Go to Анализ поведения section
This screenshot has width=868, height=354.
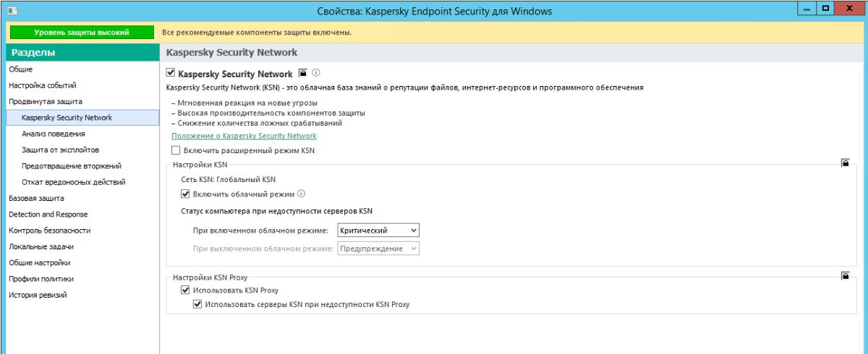(x=54, y=134)
